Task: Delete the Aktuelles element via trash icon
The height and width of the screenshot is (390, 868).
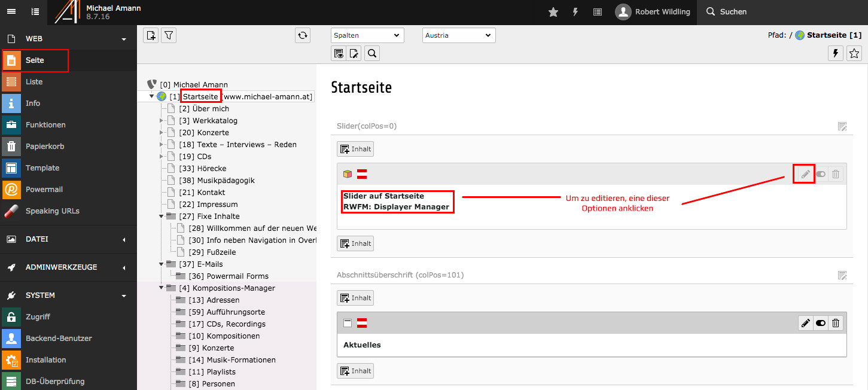Action: 835,323
